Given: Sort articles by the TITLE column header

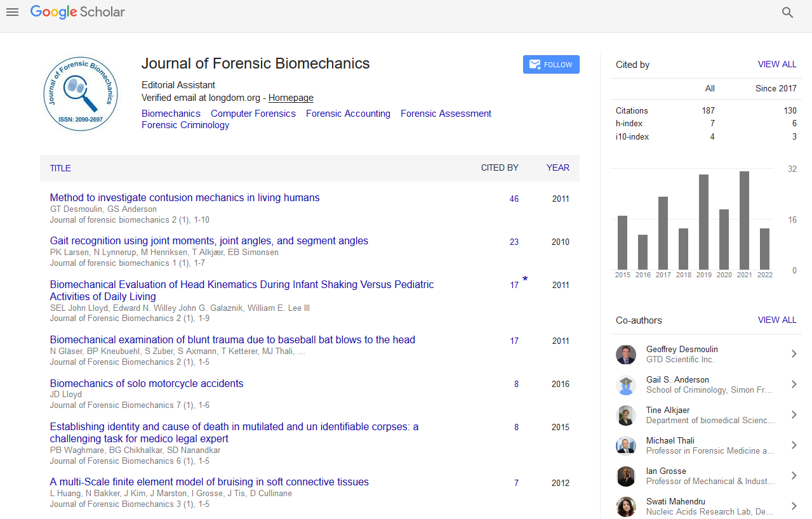Looking at the screenshot, I should (x=60, y=168).
